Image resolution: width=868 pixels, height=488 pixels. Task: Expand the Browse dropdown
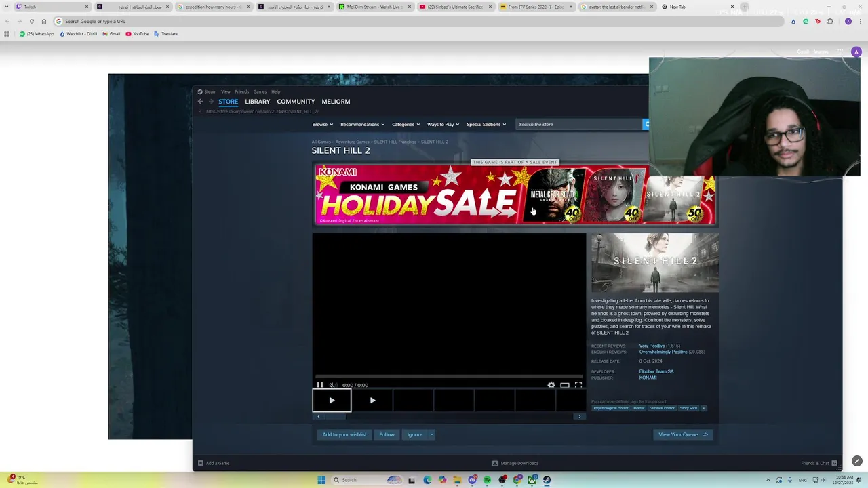[x=322, y=124]
